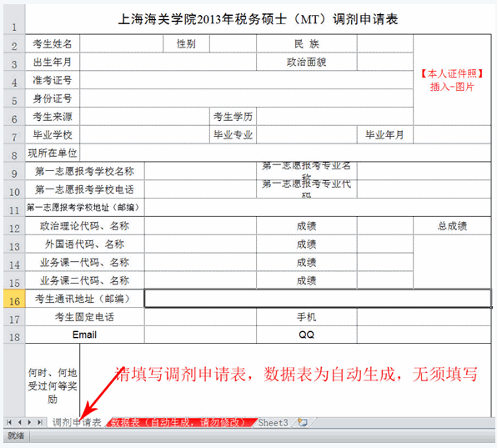Click the 身份证号 input cell
Viewport: 497px width, 448px height.
point(247,98)
